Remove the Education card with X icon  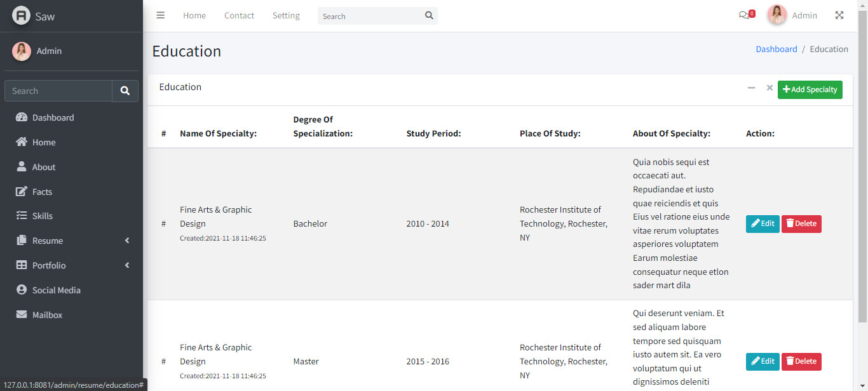pos(770,88)
